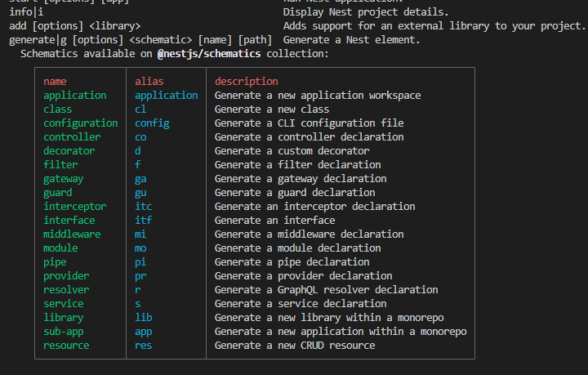Click the 'lib' alias for library
588x375 pixels.
[x=144, y=317]
